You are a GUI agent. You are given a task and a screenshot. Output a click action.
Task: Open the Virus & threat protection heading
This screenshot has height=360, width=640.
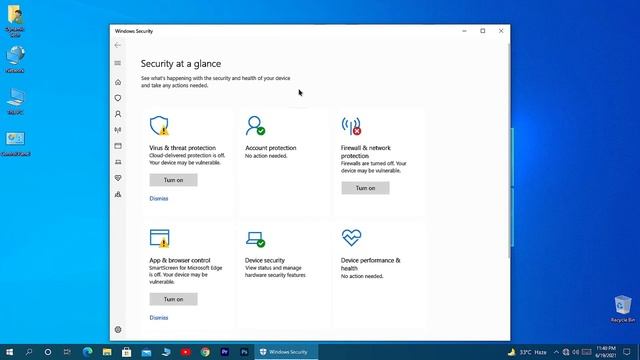pos(182,148)
